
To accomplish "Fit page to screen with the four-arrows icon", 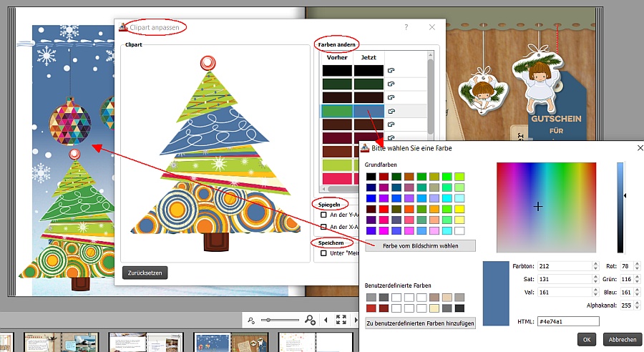I will pyautogui.click(x=341, y=320).
